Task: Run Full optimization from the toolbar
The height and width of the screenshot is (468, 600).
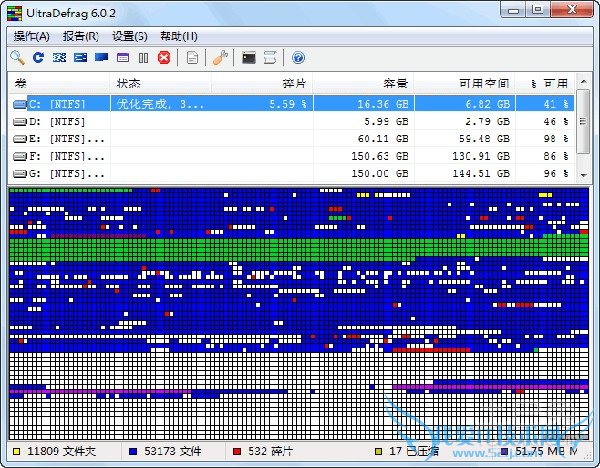Action: 101,58
